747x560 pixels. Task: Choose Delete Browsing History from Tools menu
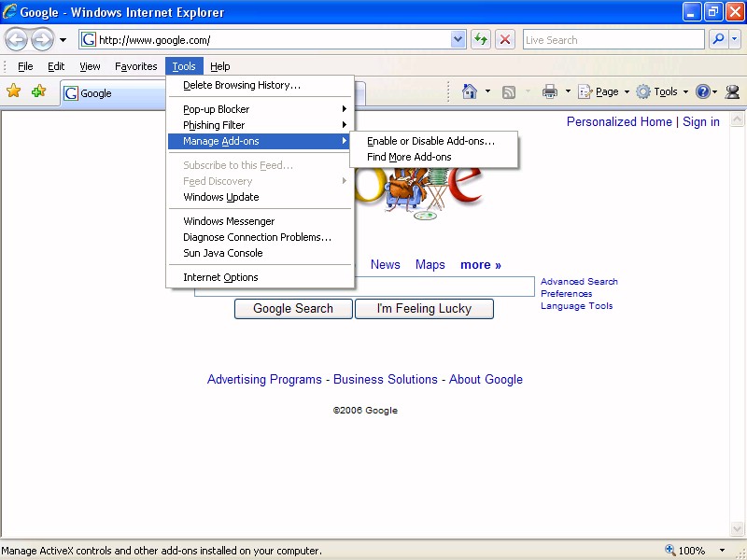(242, 85)
